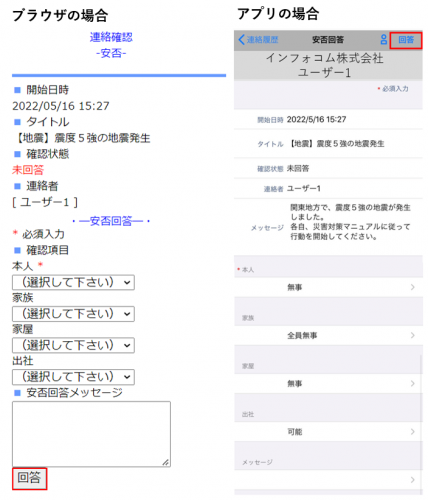
Task: Tap the 安否回答 title in the app header
Action: [328, 40]
